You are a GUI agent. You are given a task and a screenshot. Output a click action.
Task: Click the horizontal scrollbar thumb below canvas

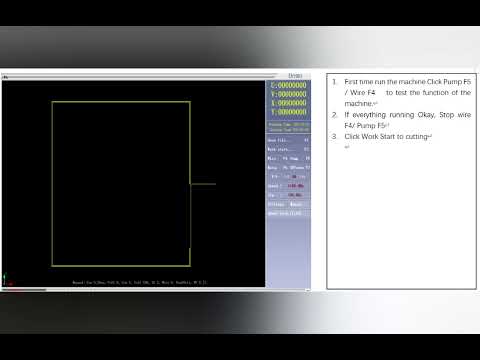click(24, 290)
